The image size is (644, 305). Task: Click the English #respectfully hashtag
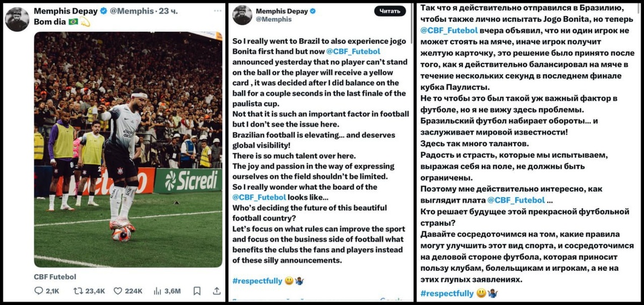tap(255, 280)
